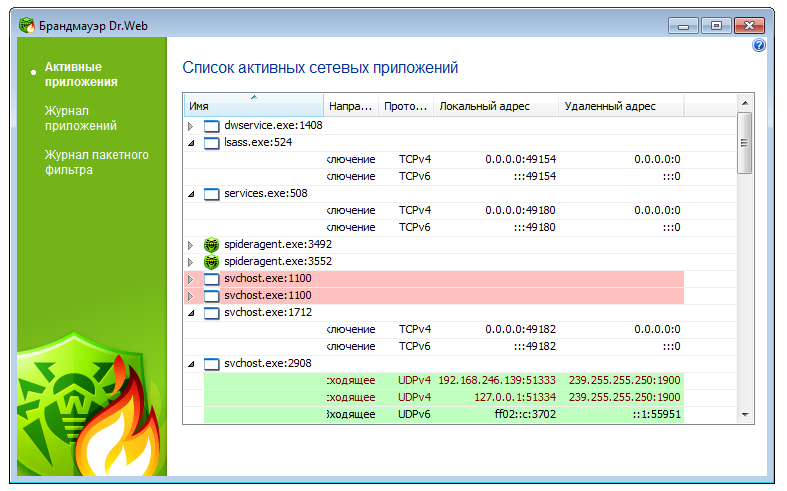Sort by the Прото... column header
This screenshot has width=787, height=491.
coord(406,106)
